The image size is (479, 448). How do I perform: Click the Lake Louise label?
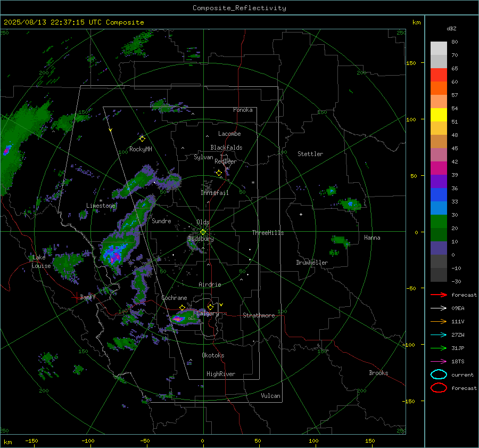click(41, 262)
